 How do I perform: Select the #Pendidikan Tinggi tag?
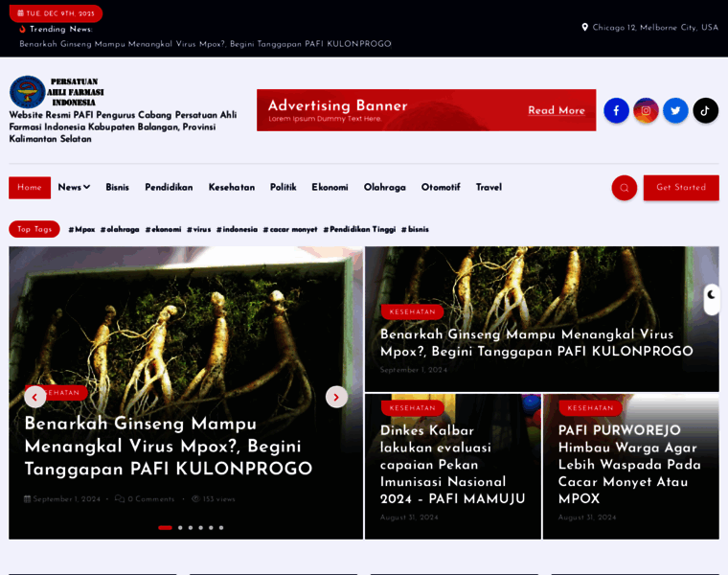[x=359, y=229]
